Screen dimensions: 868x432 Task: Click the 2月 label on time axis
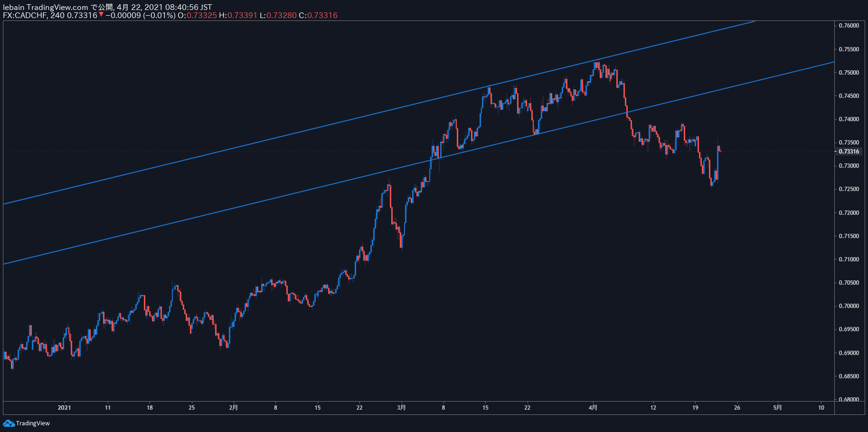click(233, 407)
